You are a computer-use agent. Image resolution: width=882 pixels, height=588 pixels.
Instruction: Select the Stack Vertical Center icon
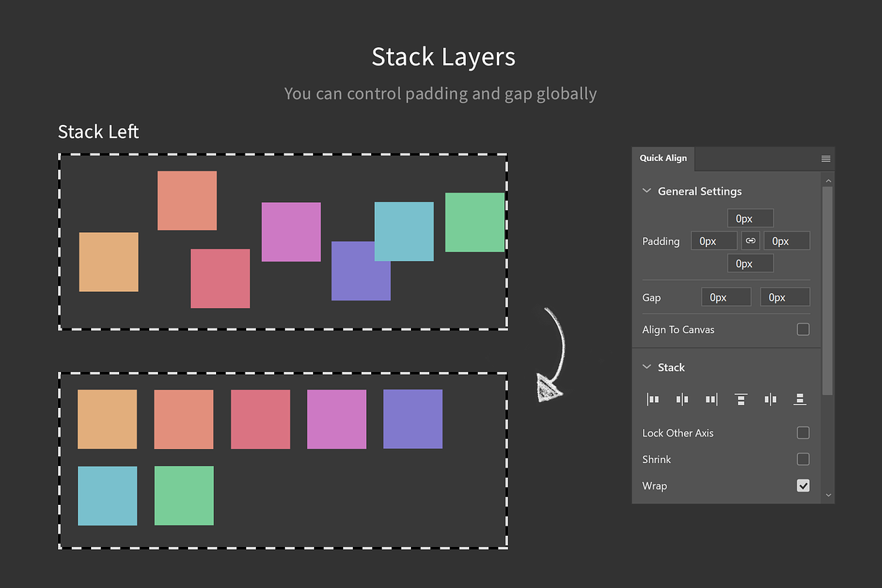tap(770, 399)
